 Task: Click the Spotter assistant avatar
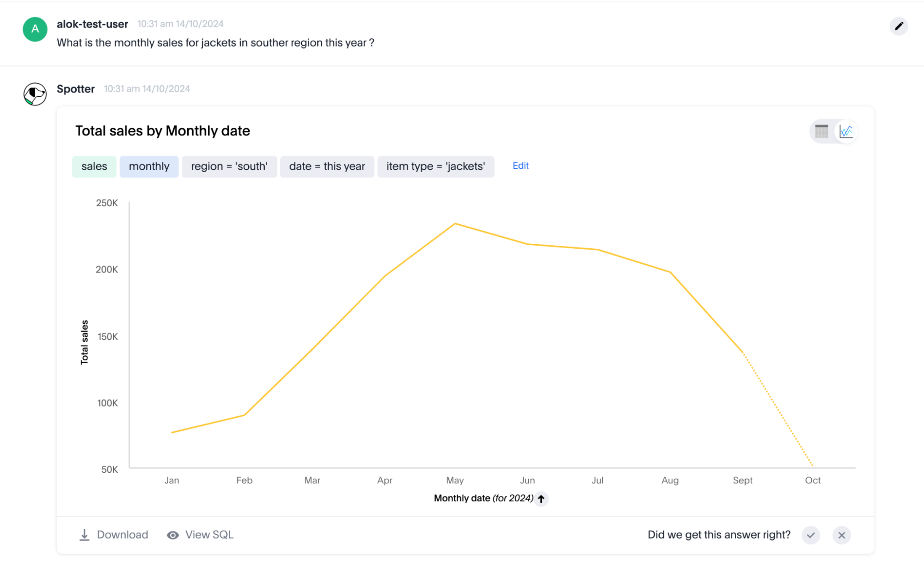[x=35, y=94]
